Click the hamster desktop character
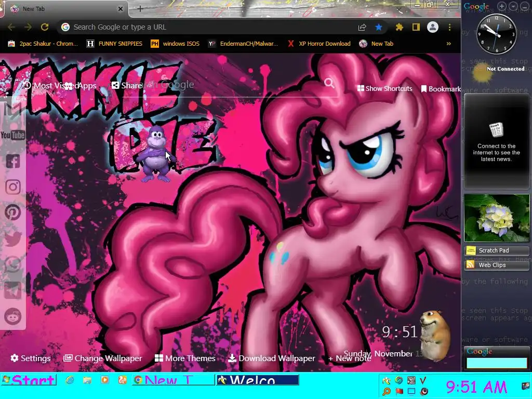532x399 pixels. (x=435, y=335)
